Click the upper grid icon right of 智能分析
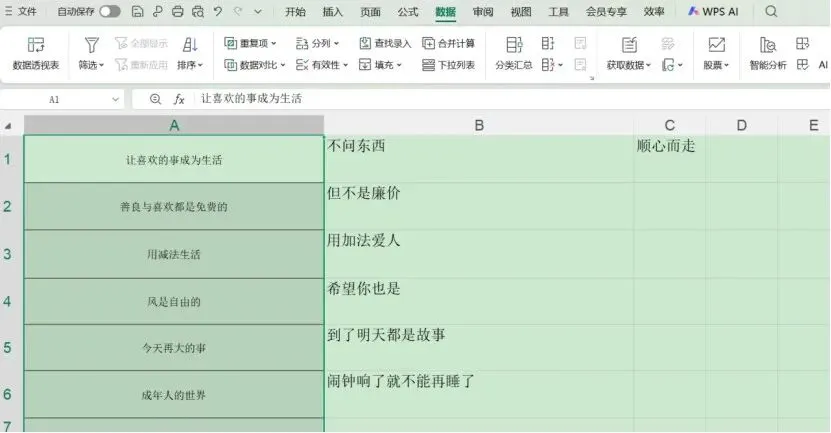Image resolution: width=831 pixels, height=433 pixels. pos(802,43)
